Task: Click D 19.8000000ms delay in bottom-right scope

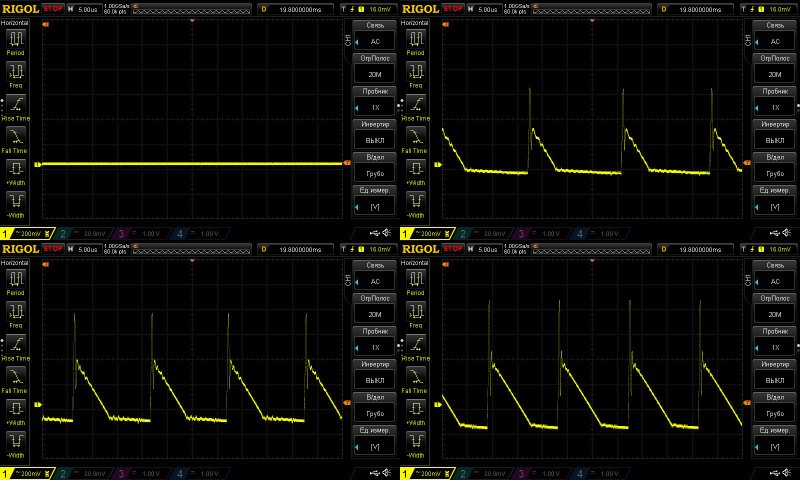Action: 695,249
